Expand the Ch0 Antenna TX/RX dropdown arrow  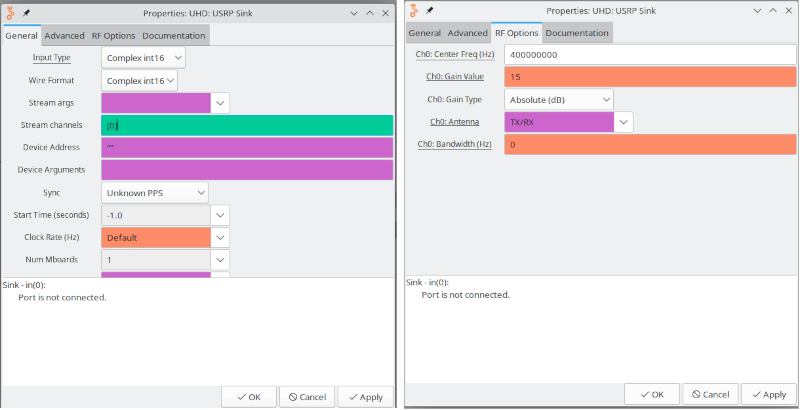click(623, 122)
